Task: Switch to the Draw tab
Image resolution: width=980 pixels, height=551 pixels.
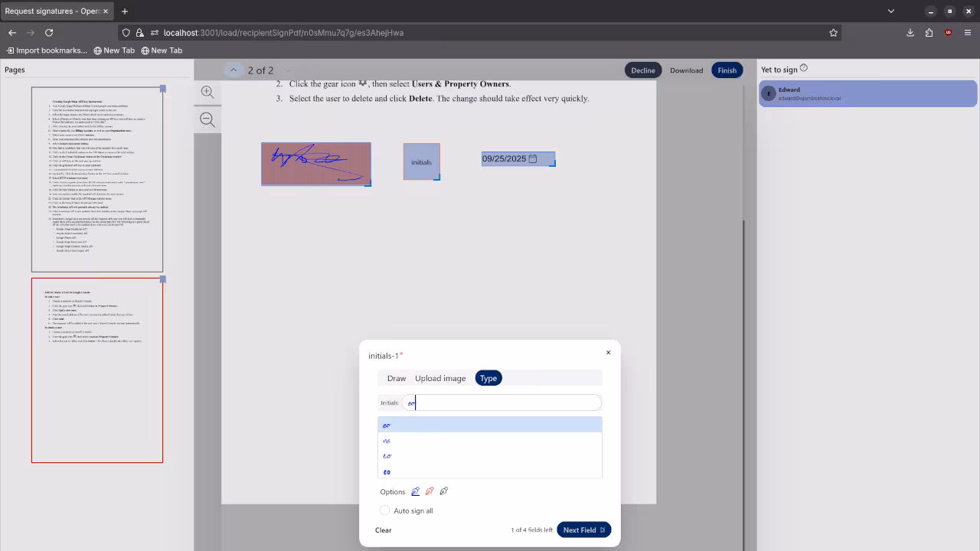Action: click(x=397, y=378)
